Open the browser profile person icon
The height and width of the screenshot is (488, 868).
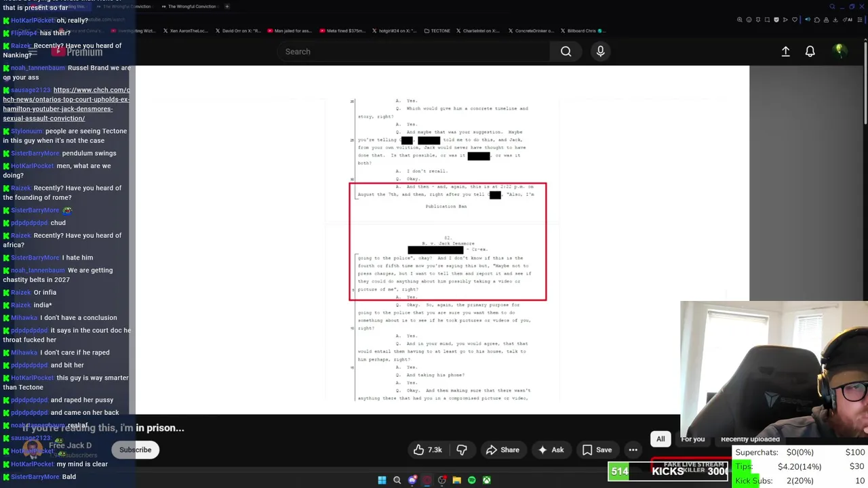826,20
